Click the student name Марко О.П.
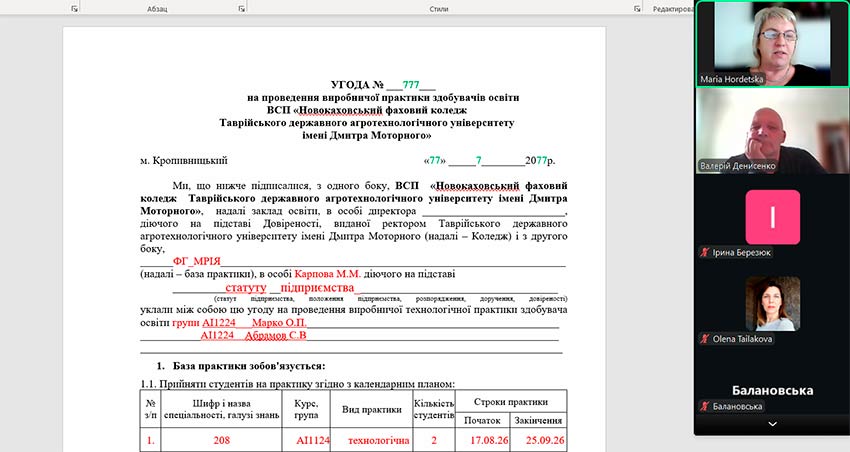 pos(279,323)
